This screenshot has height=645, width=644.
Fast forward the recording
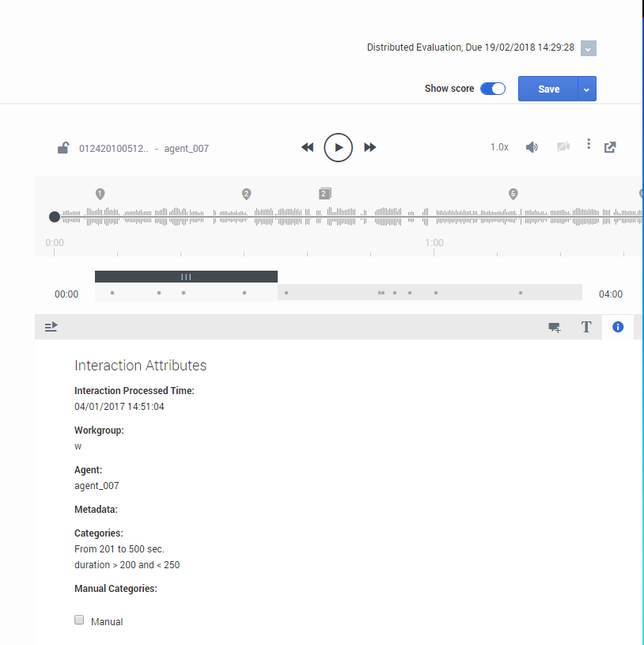(369, 148)
